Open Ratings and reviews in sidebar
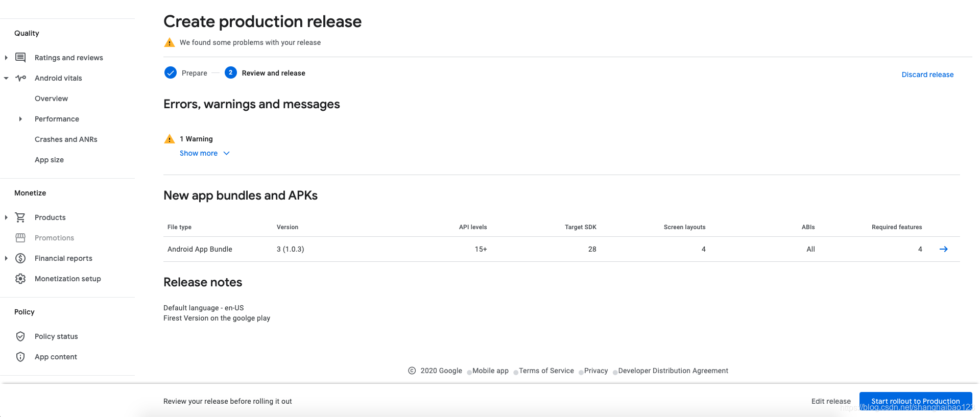Image resolution: width=980 pixels, height=417 pixels. (x=69, y=58)
